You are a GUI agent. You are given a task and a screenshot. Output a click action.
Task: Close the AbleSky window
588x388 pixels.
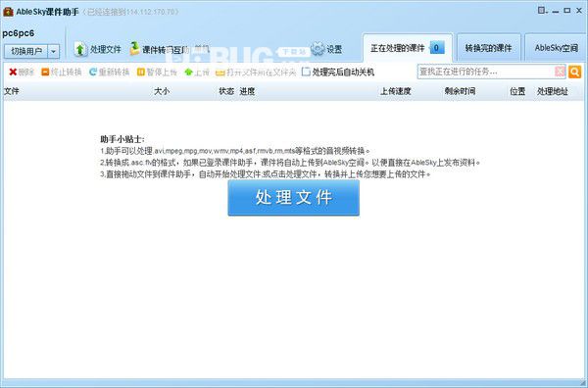[579, 11]
